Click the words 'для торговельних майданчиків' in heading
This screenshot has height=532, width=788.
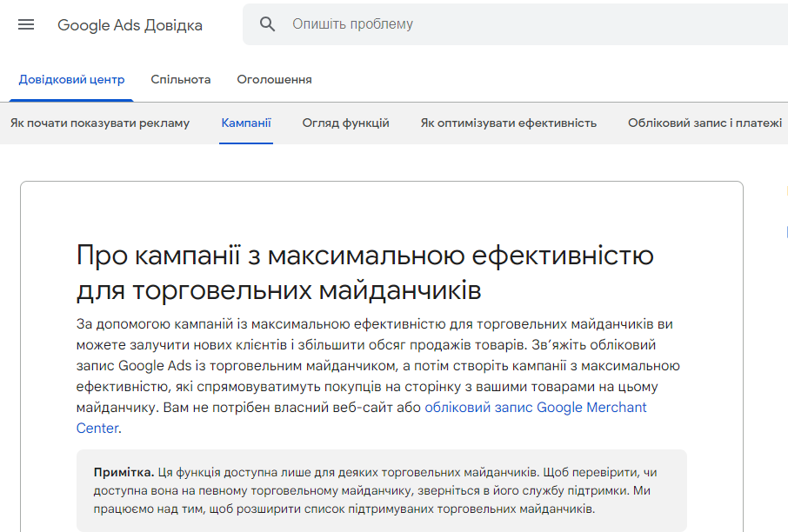coord(278,289)
